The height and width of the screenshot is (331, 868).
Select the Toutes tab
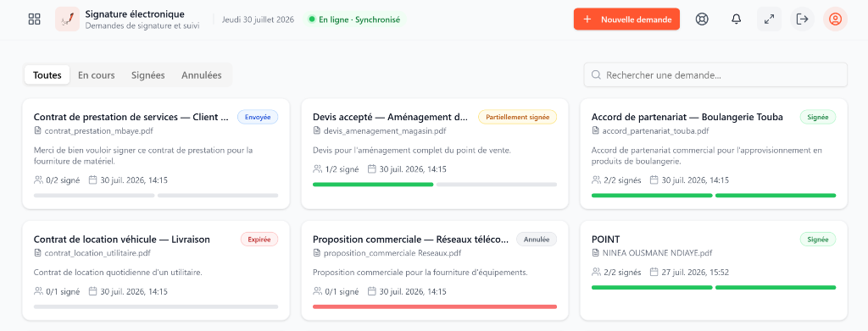click(47, 75)
